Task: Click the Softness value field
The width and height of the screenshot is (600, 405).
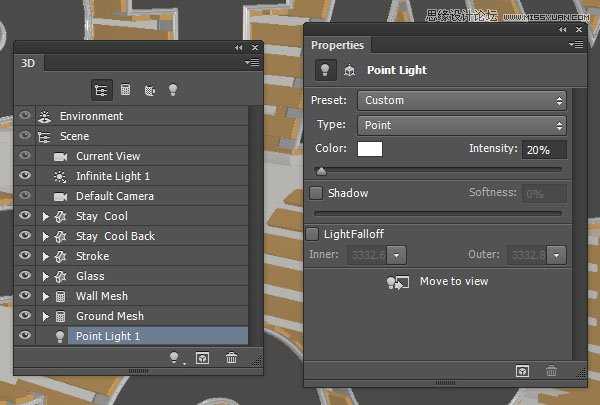Action: click(544, 194)
